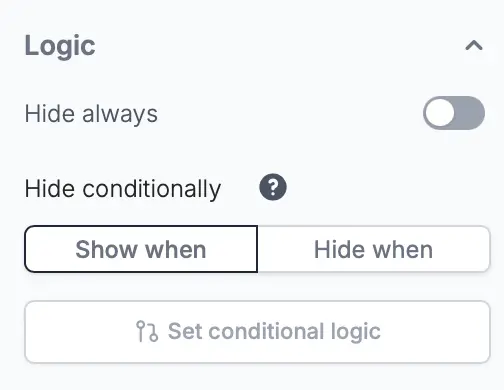Screen dimensions: 504x390
Task: Collapse the Logic section
Action: coord(474,45)
